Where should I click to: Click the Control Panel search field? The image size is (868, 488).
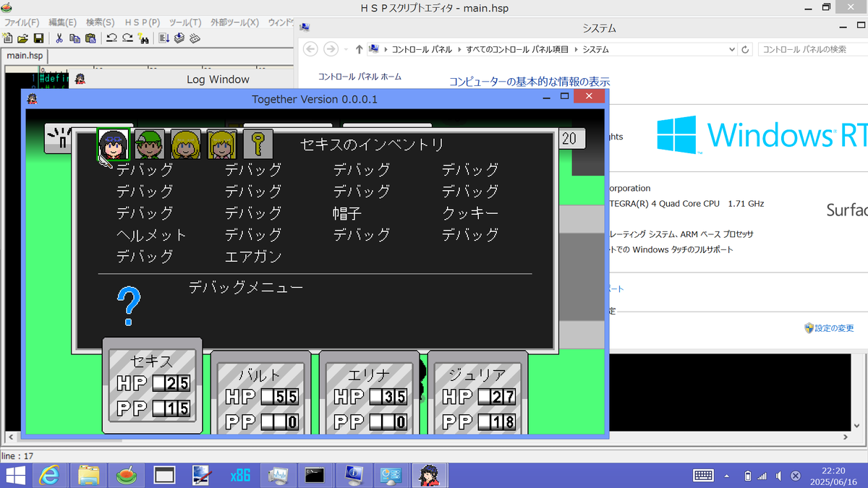coord(813,49)
